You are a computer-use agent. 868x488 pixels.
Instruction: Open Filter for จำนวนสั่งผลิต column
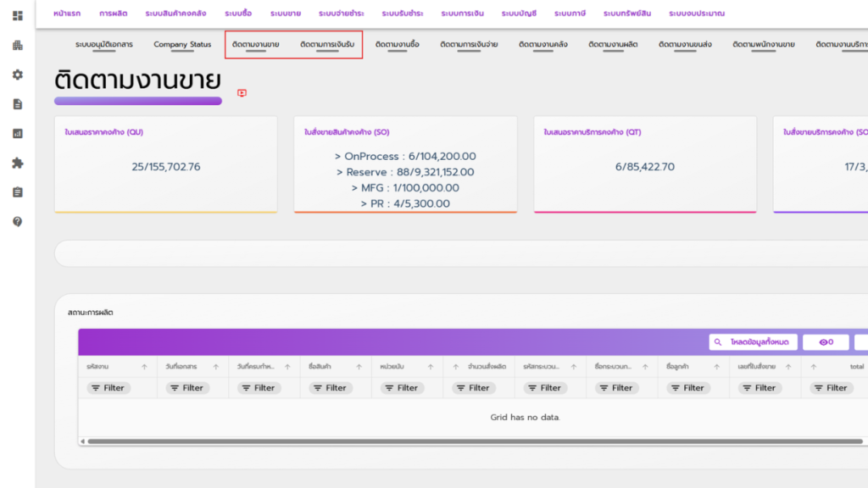[473, 388]
